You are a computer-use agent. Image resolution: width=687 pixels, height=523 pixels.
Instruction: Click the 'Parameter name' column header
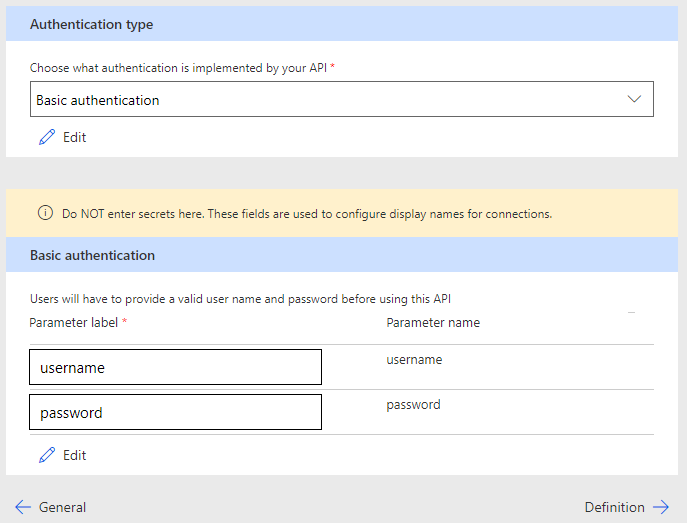[433, 322]
